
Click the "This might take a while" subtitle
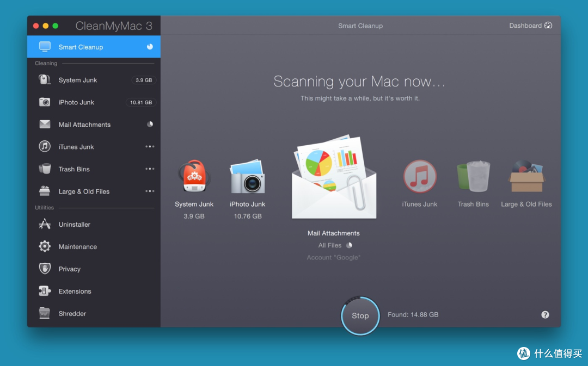coord(360,98)
